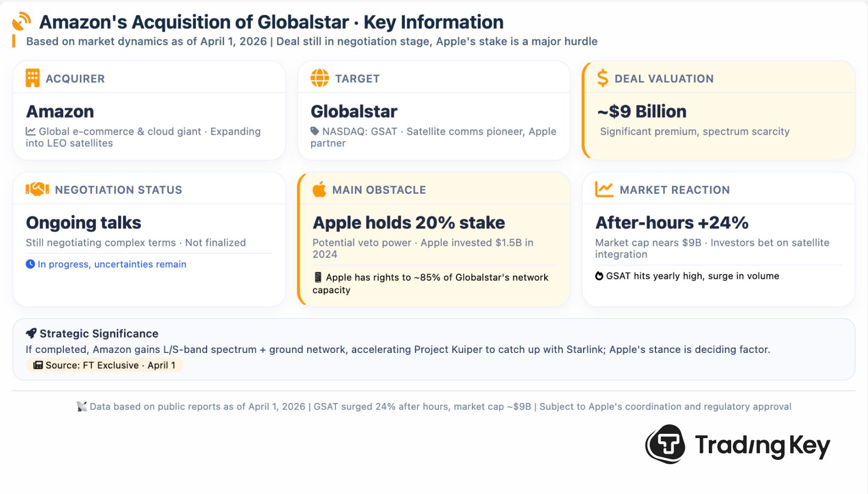Click the dollar sign icon by DEAL VALUATION
The height and width of the screenshot is (494, 868).
[x=603, y=78]
